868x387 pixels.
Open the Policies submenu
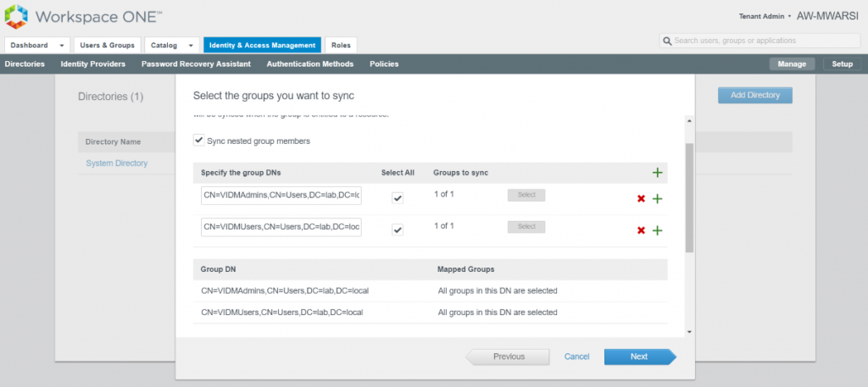tap(384, 64)
